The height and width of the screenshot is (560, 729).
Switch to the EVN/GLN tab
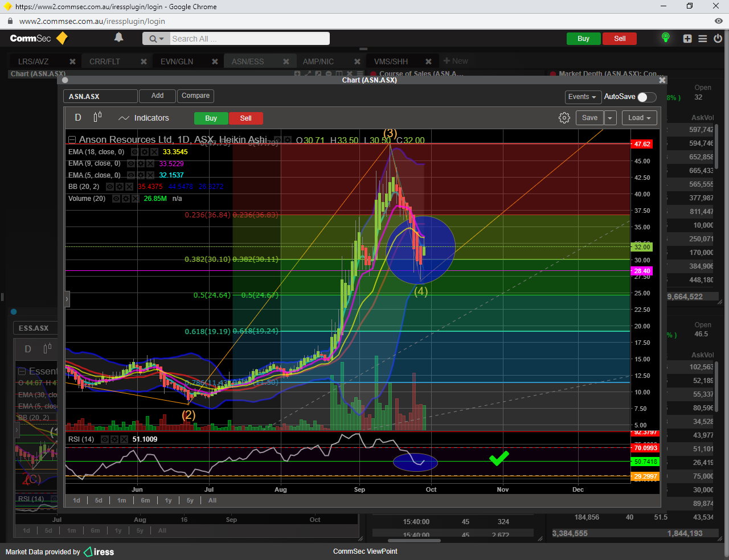click(x=177, y=61)
